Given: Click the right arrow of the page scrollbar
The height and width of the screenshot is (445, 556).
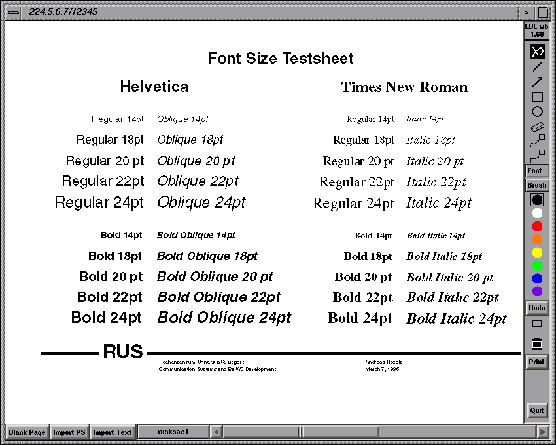Looking at the screenshot, I should (x=542, y=432).
